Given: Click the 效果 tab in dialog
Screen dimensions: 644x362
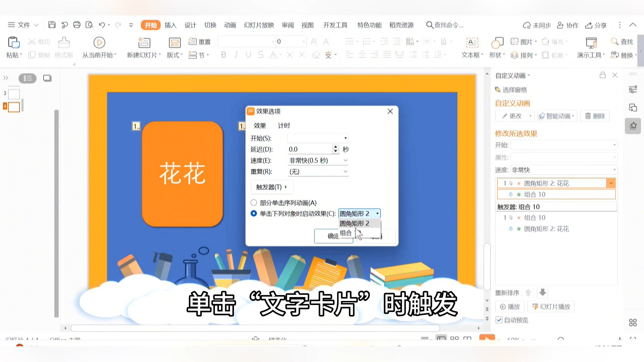Looking at the screenshot, I should coord(261,125).
